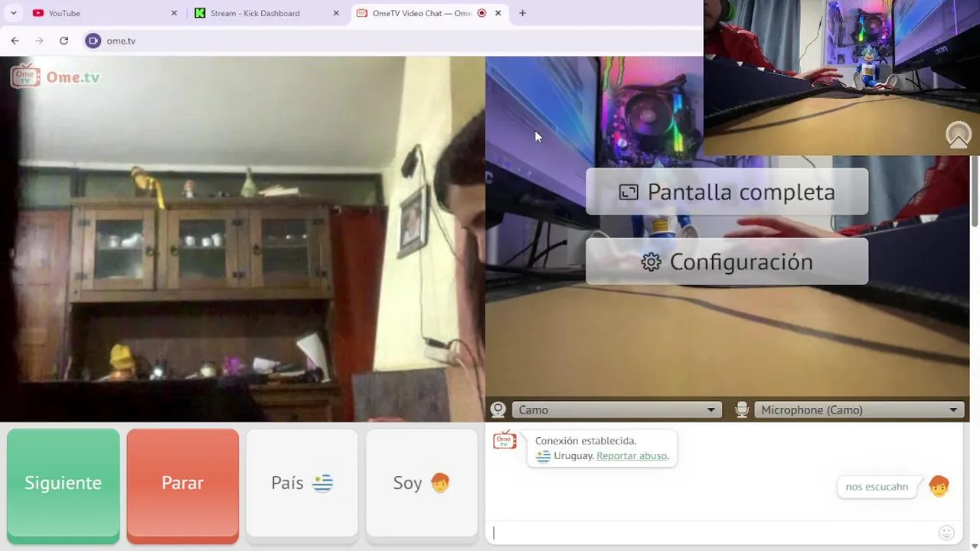Click the Uruguay flag on País button
Image resolution: width=980 pixels, height=551 pixels.
(322, 483)
